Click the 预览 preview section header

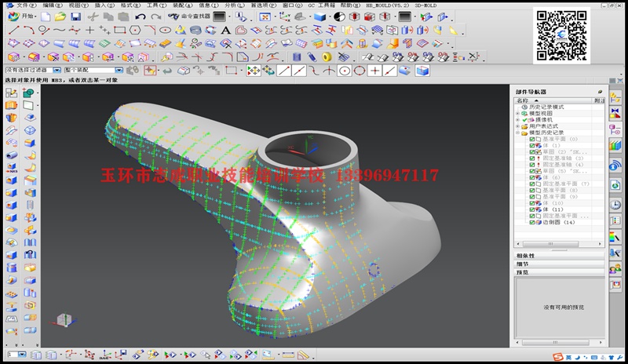click(559, 272)
